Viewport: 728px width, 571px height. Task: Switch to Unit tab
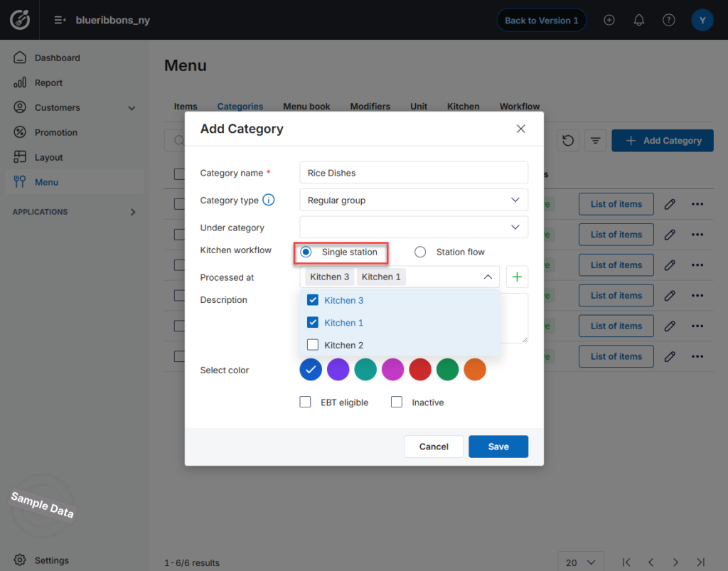(x=418, y=107)
